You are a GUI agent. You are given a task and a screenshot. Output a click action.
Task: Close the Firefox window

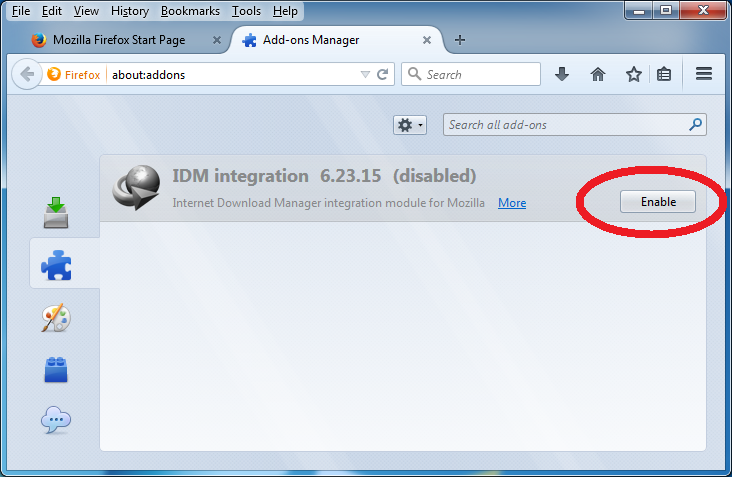click(x=703, y=10)
